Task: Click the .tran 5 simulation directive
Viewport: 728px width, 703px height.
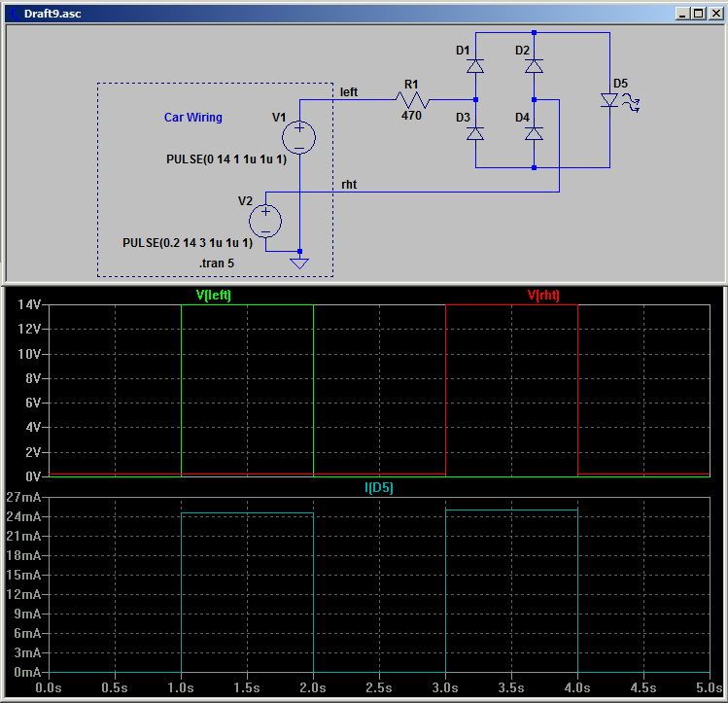Action: click(x=217, y=264)
